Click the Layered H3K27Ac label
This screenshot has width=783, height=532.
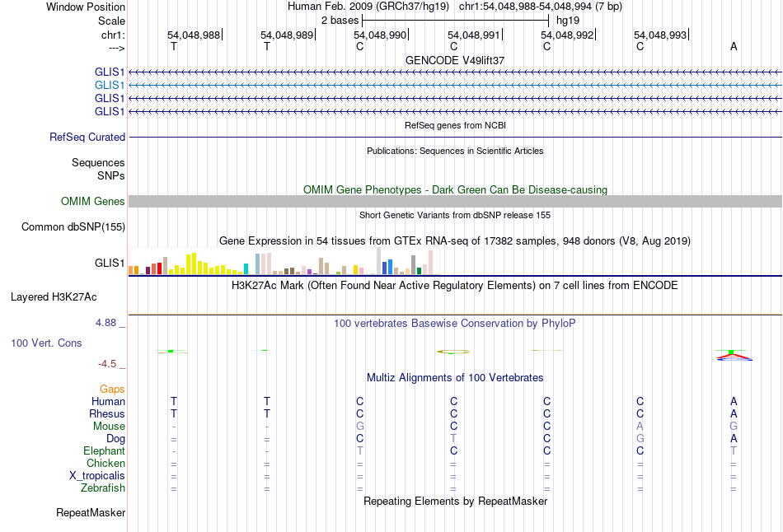click(54, 297)
